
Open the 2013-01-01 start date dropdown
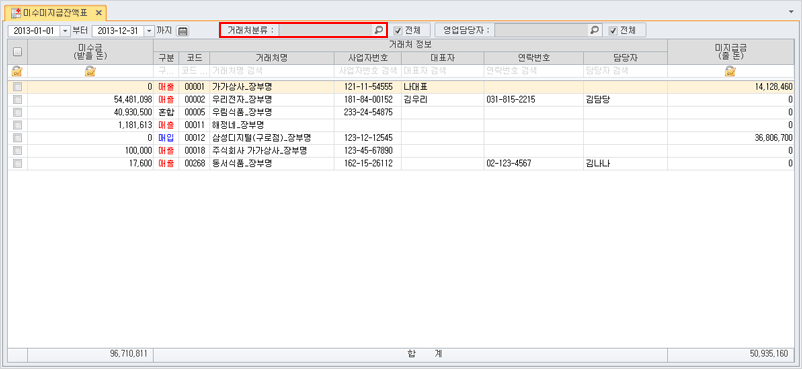point(65,31)
